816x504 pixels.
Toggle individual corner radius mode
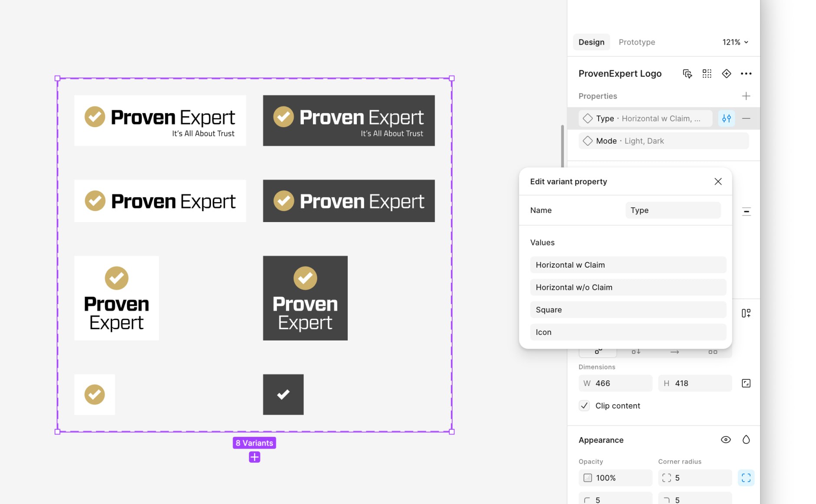click(746, 478)
